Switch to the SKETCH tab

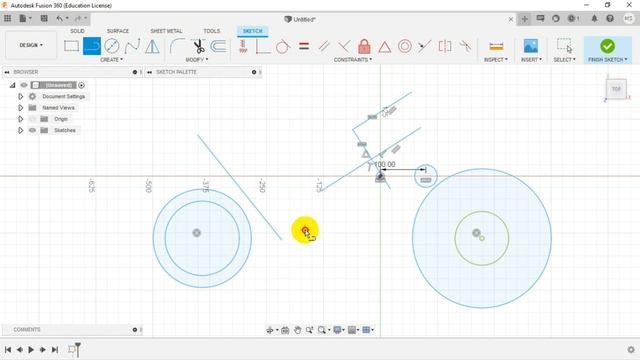pyautogui.click(x=253, y=31)
